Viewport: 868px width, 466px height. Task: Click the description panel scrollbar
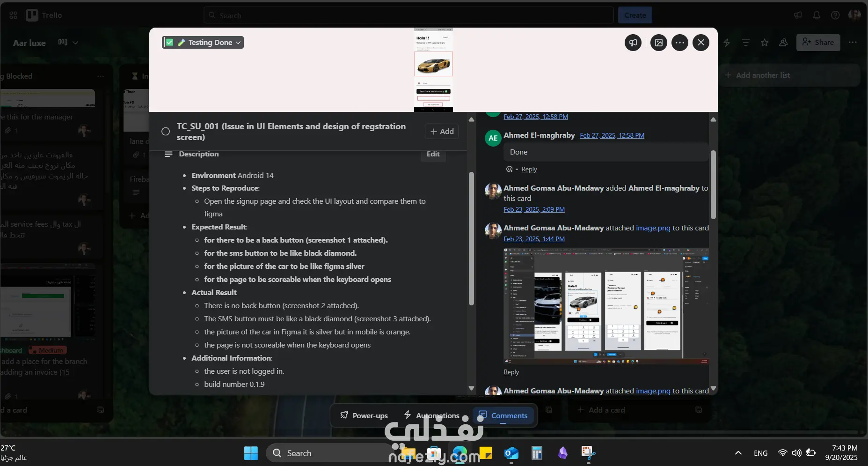(x=471, y=239)
